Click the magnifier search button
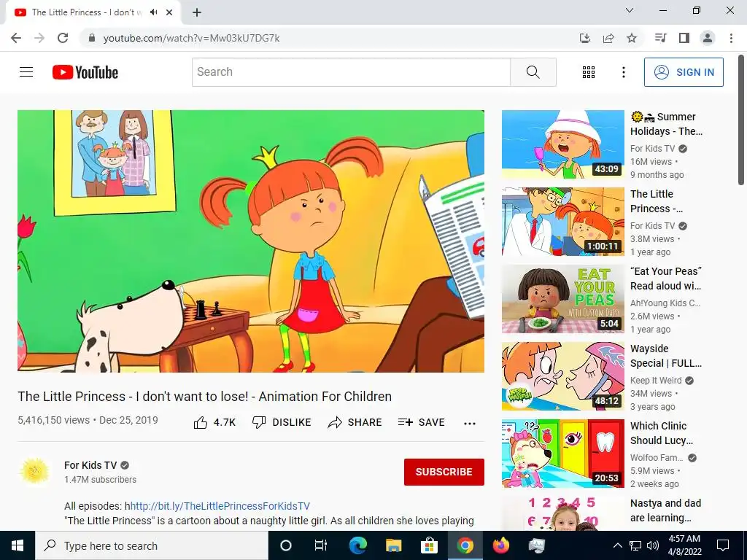 (x=533, y=72)
